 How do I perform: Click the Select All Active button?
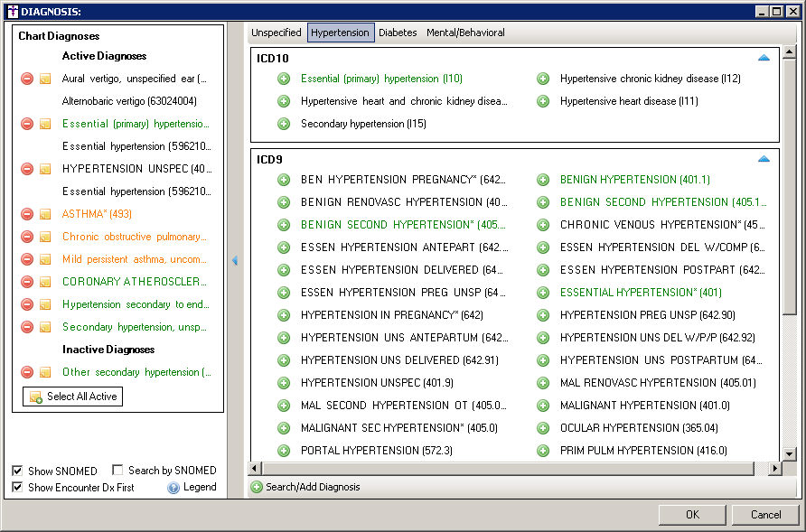tap(72, 397)
